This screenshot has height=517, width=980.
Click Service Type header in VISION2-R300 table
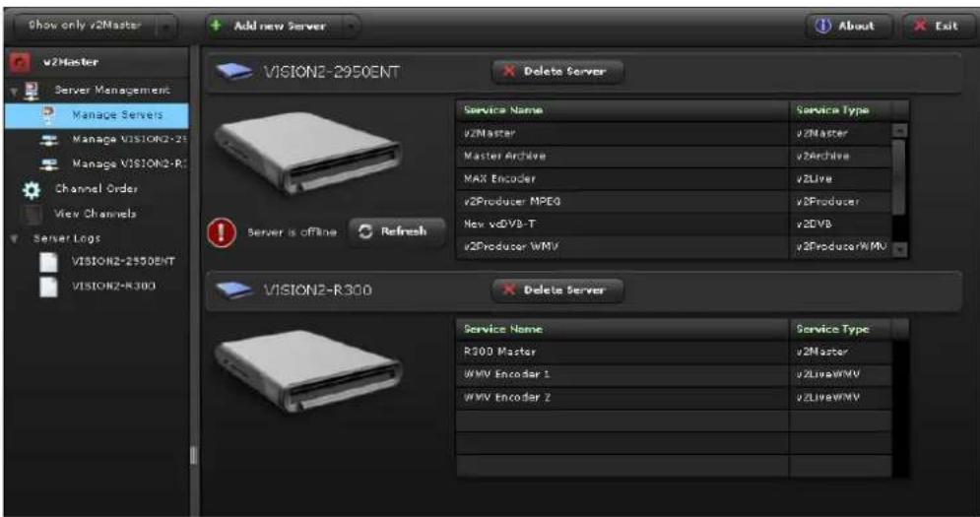[x=840, y=330]
